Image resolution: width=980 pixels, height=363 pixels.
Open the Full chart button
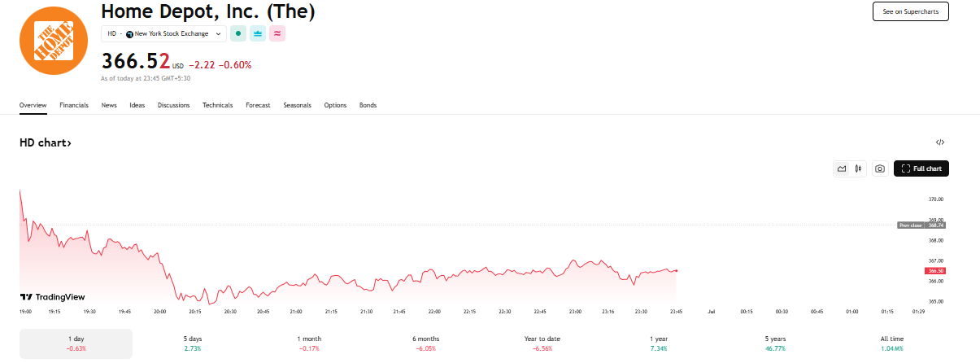(921, 168)
